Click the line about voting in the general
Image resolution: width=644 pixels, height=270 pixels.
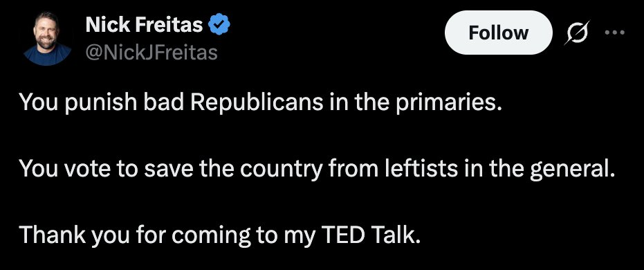point(318,169)
